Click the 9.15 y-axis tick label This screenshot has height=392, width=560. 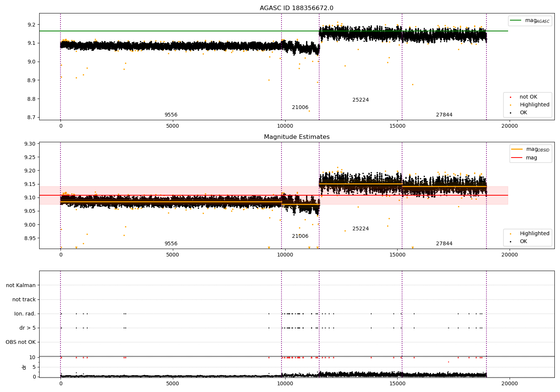(x=30, y=184)
